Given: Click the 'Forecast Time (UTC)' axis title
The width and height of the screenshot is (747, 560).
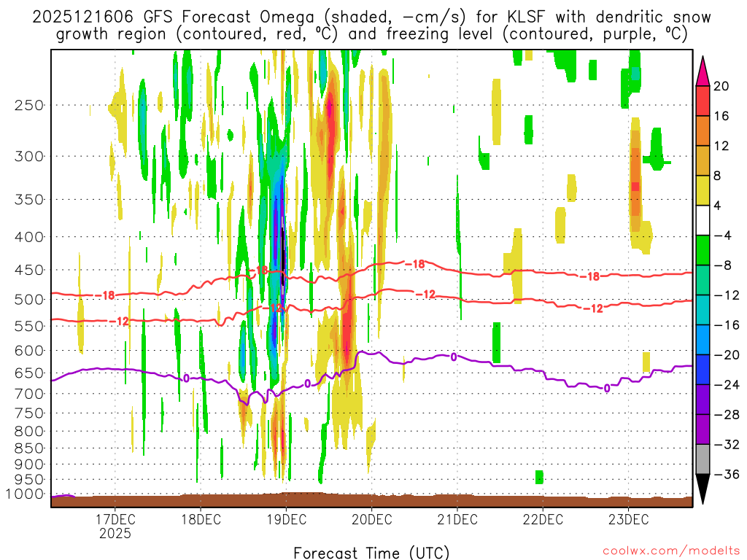Looking at the screenshot, I should [371, 553].
